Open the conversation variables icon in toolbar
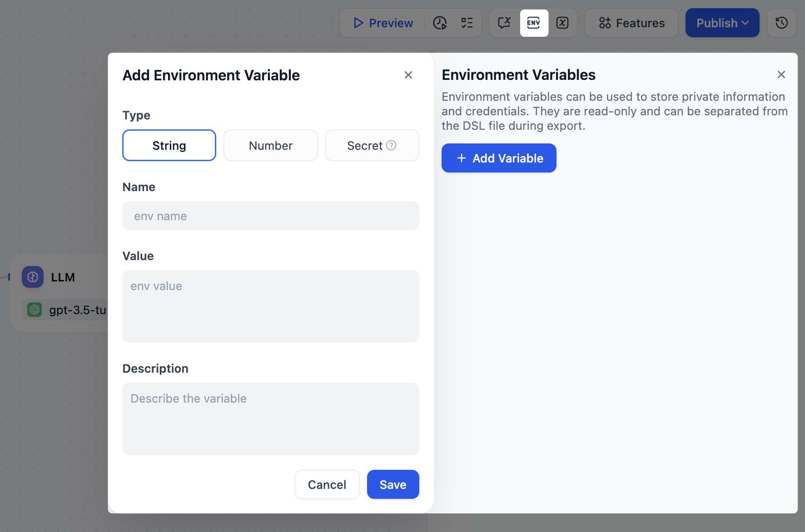This screenshot has height=532, width=805. pyautogui.click(x=504, y=23)
